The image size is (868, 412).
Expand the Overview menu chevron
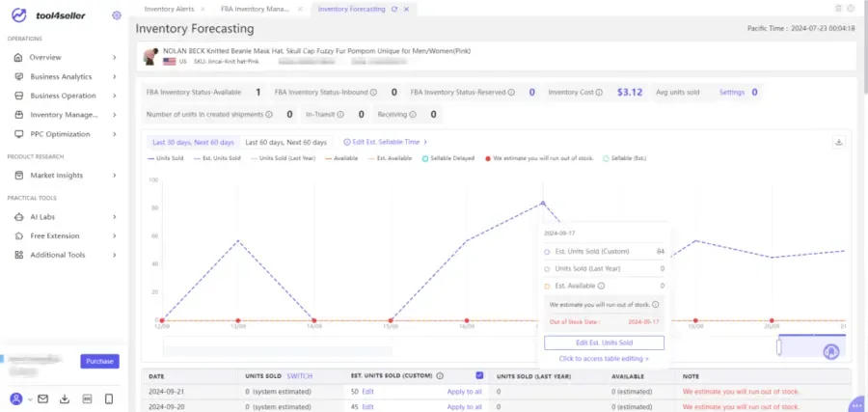(115, 58)
